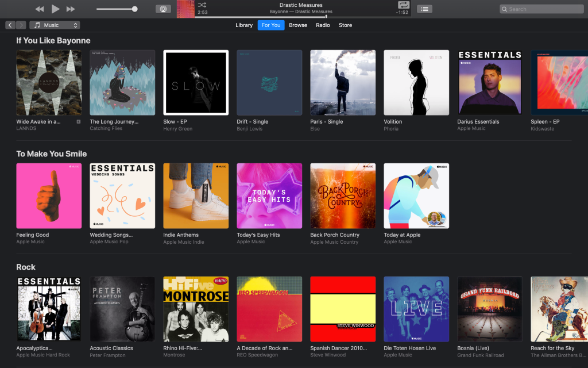Image resolution: width=588 pixels, height=368 pixels.
Task: Click the Peter Frampton artist link
Action: 107,355
